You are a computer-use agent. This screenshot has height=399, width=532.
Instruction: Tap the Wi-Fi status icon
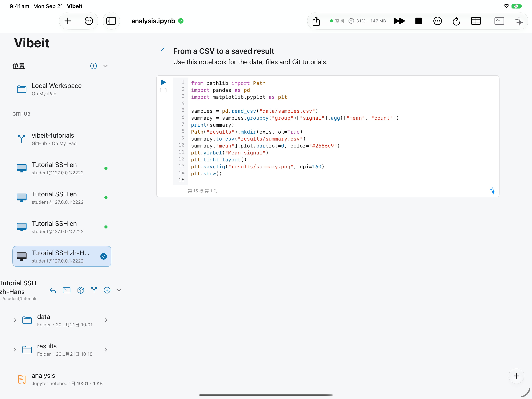[x=506, y=6]
